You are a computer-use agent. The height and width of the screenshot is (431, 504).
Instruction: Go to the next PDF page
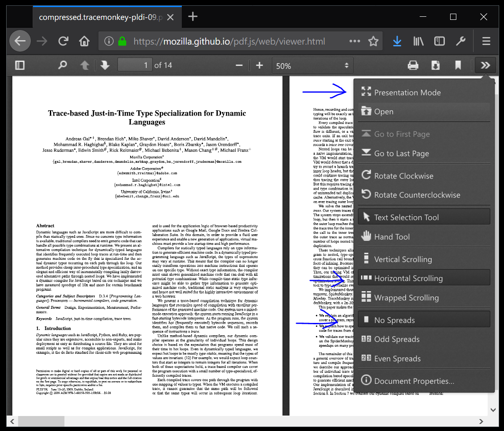click(x=105, y=65)
